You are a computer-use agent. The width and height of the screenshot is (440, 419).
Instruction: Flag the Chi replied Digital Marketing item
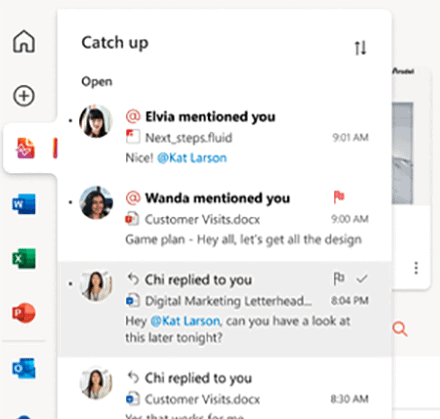(339, 278)
